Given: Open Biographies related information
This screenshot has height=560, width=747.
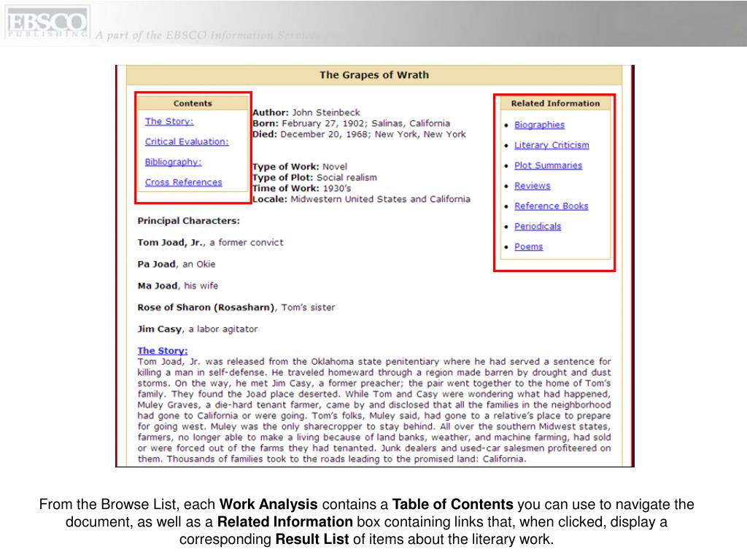Looking at the screenshot, I should [x=539, y=125].
